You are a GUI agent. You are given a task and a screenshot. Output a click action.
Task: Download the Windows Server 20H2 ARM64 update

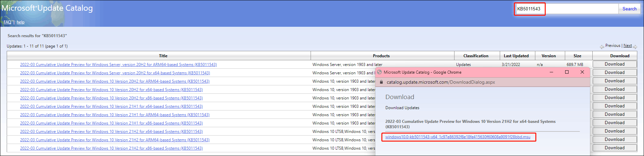coord(614,64)
